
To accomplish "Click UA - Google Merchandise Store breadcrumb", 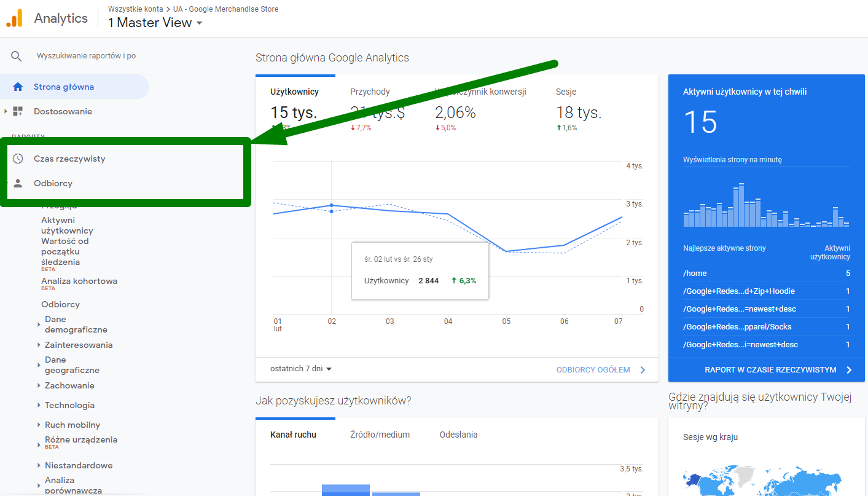I will 225,9.
